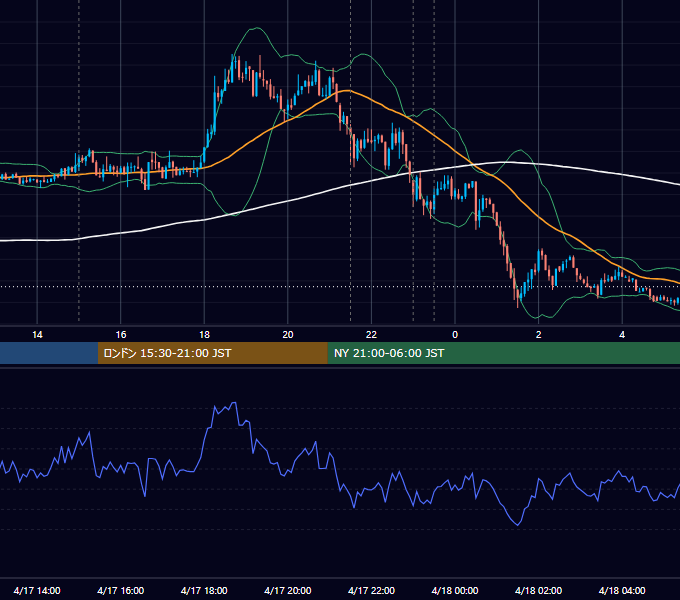Viewport: 680px width, 600px height.
Task: Click the NY 21:00-06:00 JST session bar
Action: (x=503, y=353)
